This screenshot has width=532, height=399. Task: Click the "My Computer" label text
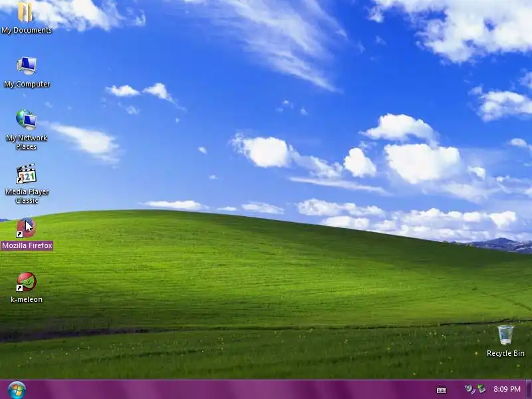(x=27, y=84)
